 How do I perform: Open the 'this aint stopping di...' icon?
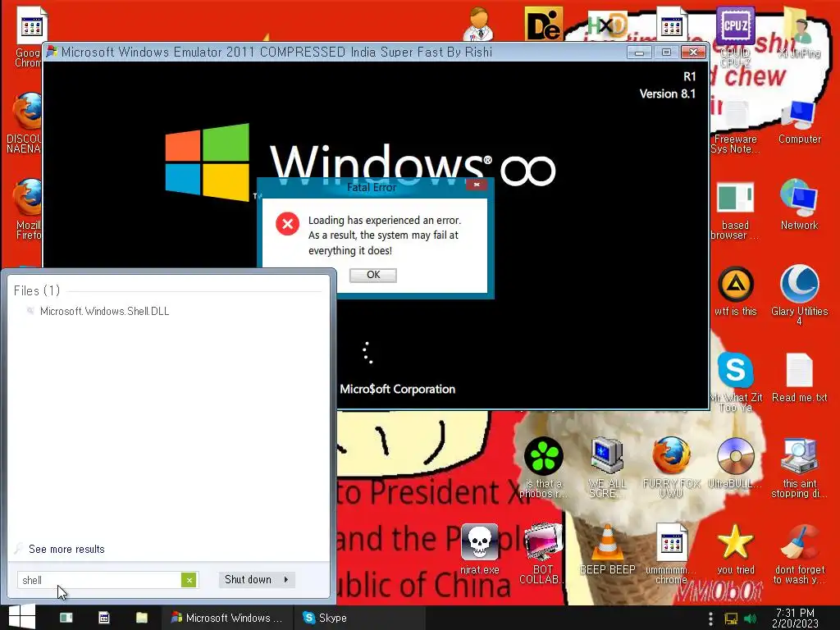[x=799, y=468]
